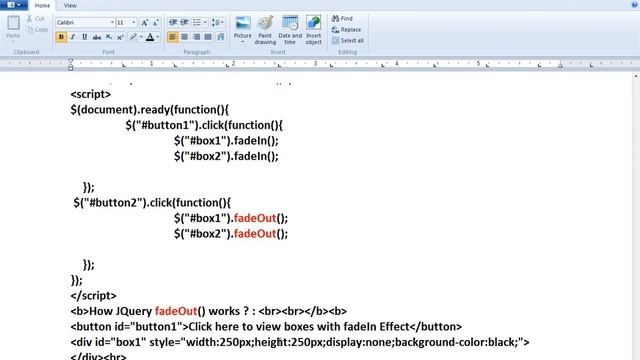Insert a Picture using the ribbon icon
The image size is (640, 360).
[242, 23]
